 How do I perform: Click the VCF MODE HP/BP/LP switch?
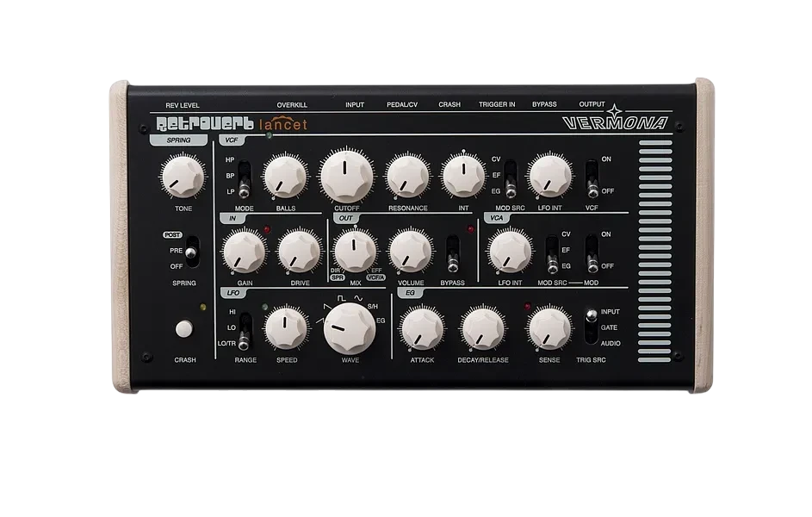244,178
